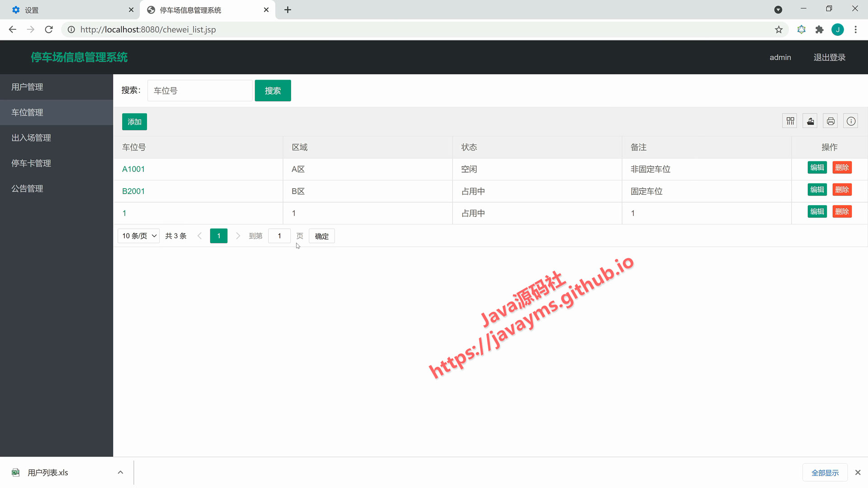This screenshot has width=868, height=488.
Task: Select page 1 in pagination
Action: pyautogui.click(x=219, y=236)
